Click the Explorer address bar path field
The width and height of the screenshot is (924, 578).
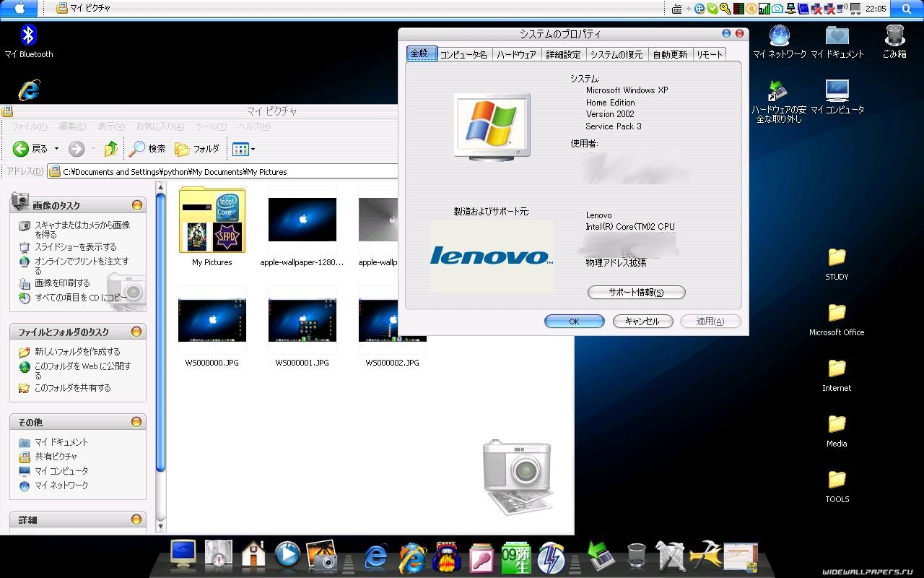point(223,172)
